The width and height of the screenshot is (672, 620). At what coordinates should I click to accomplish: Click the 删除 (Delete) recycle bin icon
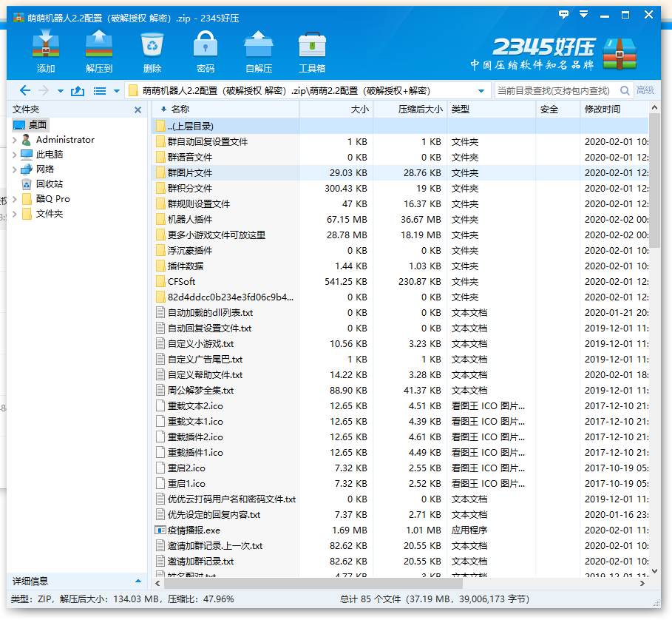[152, 47]
